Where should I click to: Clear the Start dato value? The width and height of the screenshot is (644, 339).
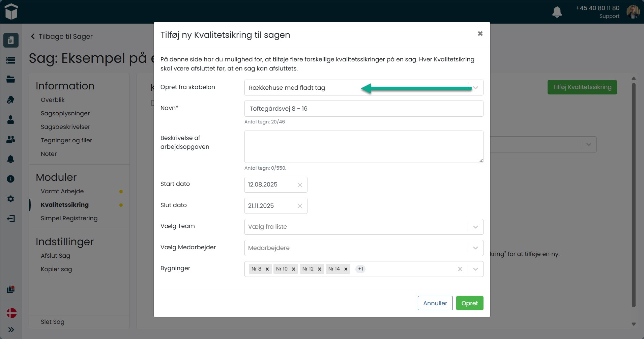[x=300, y=185]
